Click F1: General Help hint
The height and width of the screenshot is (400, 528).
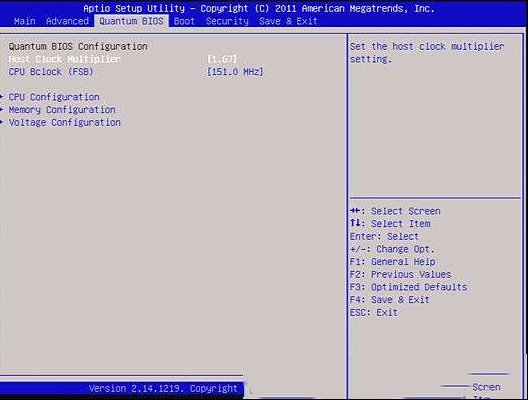pyautogui.click(x=393, y=262)
